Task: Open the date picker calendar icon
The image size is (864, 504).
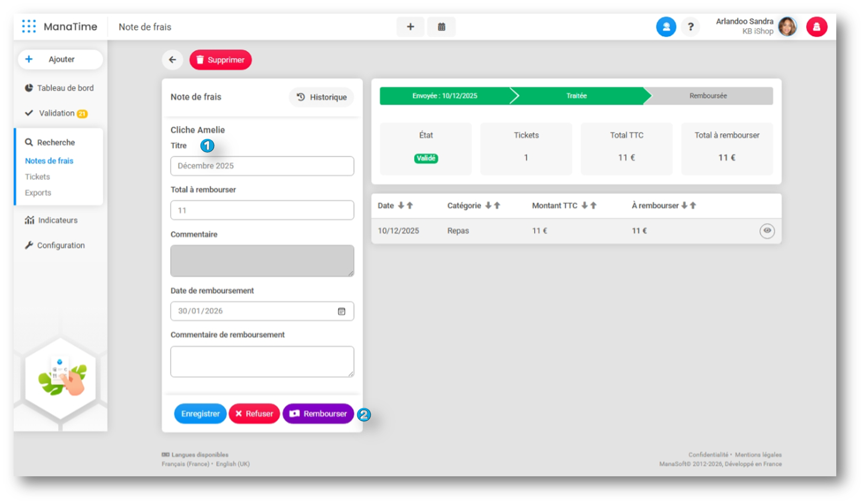Action: coord(341,311)
